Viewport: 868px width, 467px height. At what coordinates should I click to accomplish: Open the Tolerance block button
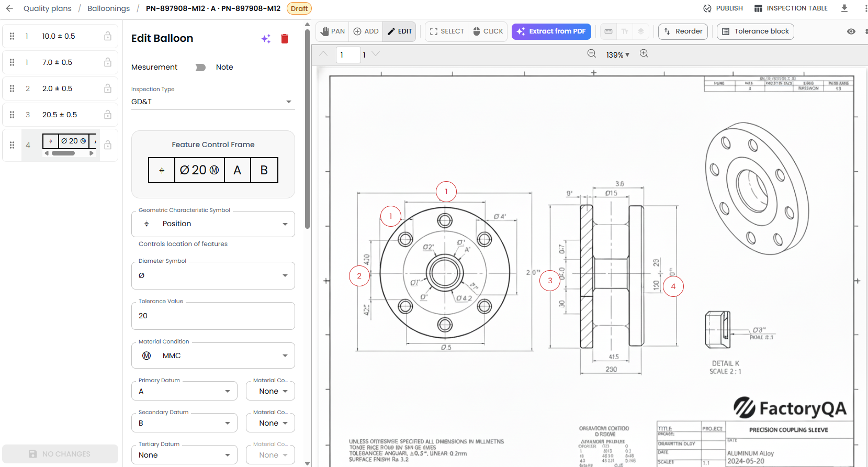[755, 31]
